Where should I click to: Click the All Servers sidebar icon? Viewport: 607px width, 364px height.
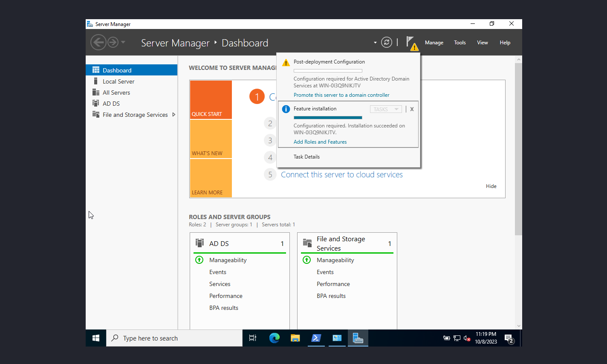pos(96,92)
